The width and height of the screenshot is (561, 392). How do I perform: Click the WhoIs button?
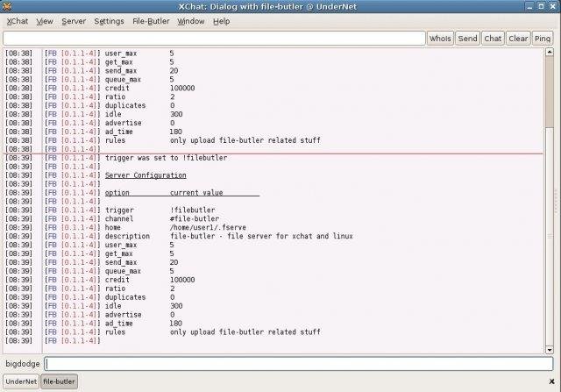tap(440, 39)
